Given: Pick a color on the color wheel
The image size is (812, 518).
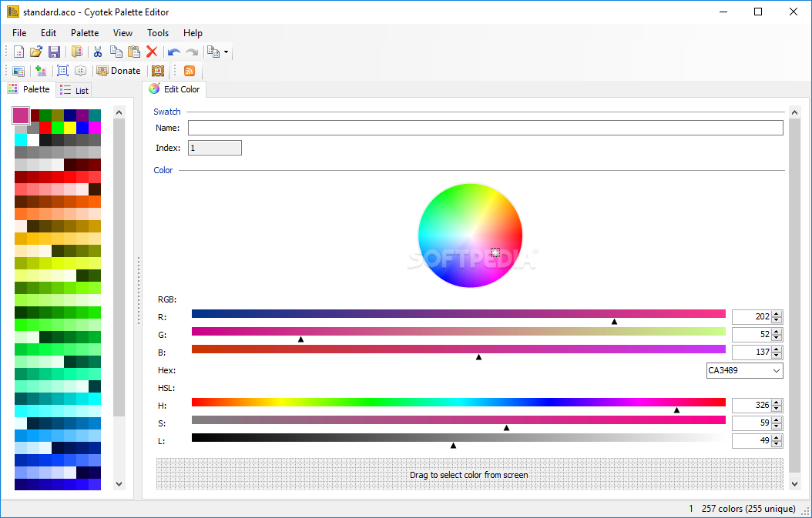Looking at the screenshot, I should click(470, 236).
